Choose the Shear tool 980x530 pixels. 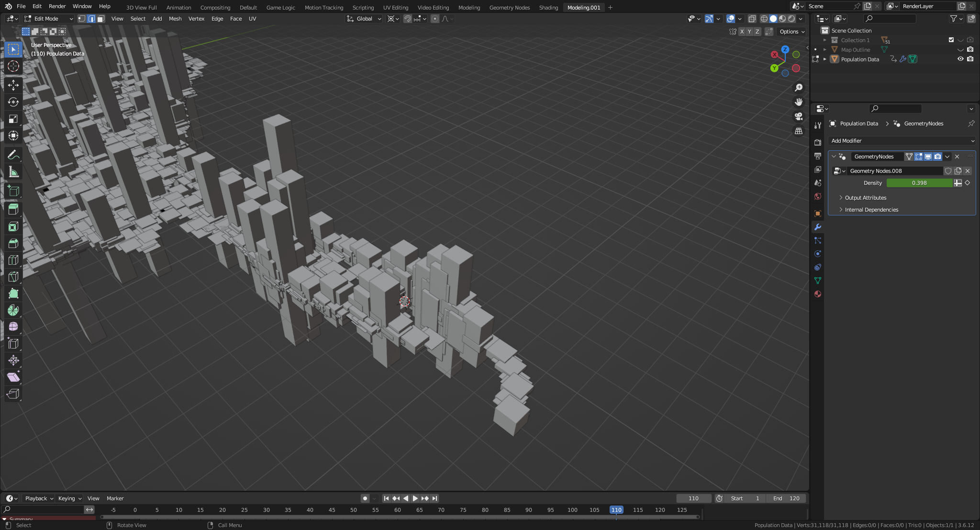coord(13,377)
